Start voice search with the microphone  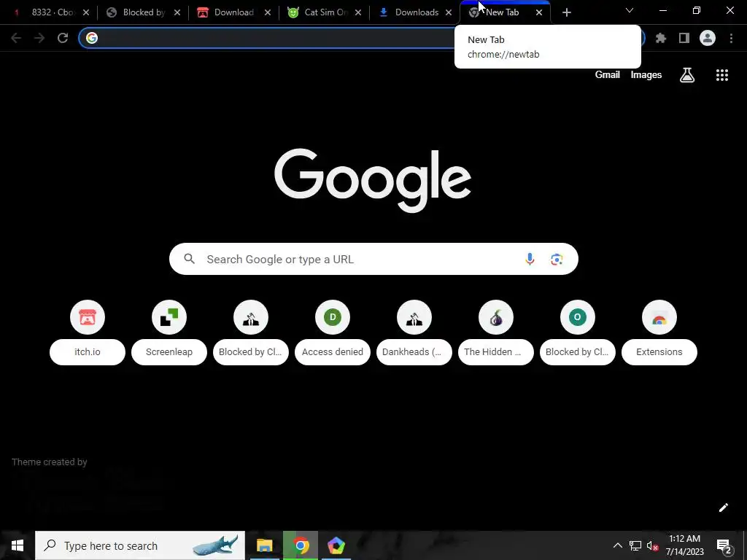tap(530, 259)
